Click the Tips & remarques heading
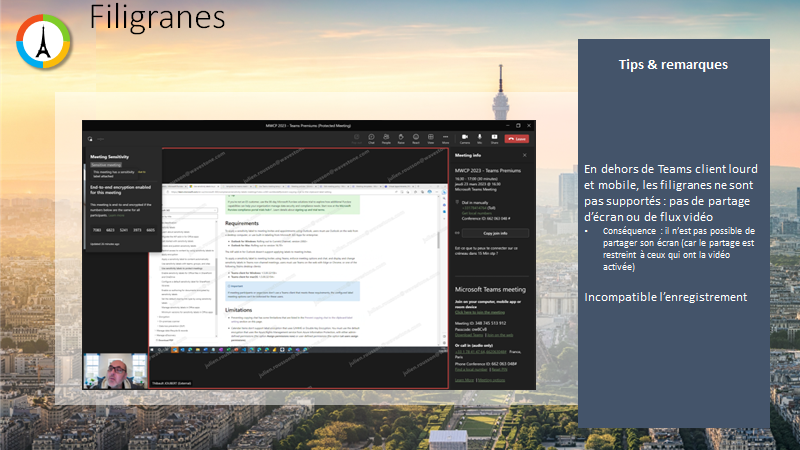The width and height of the screenshot is (800, 450). (673, 65)
